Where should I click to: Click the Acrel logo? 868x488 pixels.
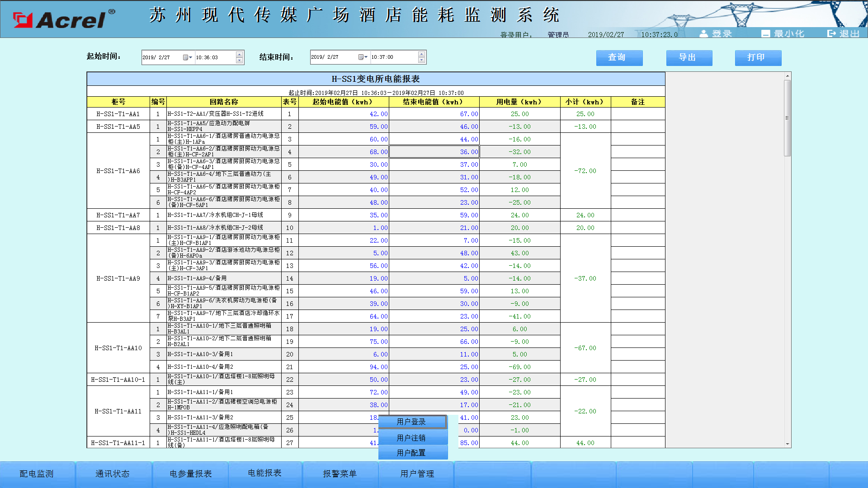(x=64, y=19)
